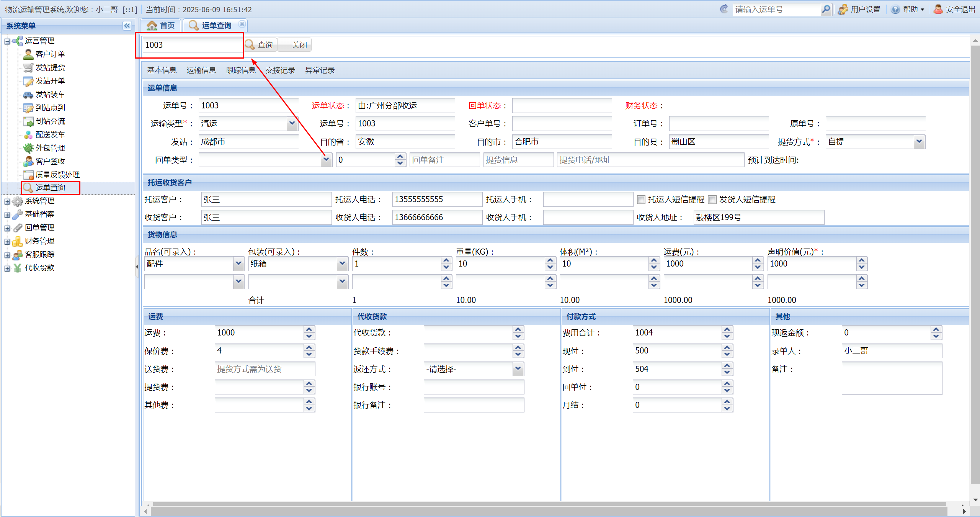This screenshot has width=980, height=517.
Task: Open the 发站装车 truck icon item
Action: [x=28, y=95]
